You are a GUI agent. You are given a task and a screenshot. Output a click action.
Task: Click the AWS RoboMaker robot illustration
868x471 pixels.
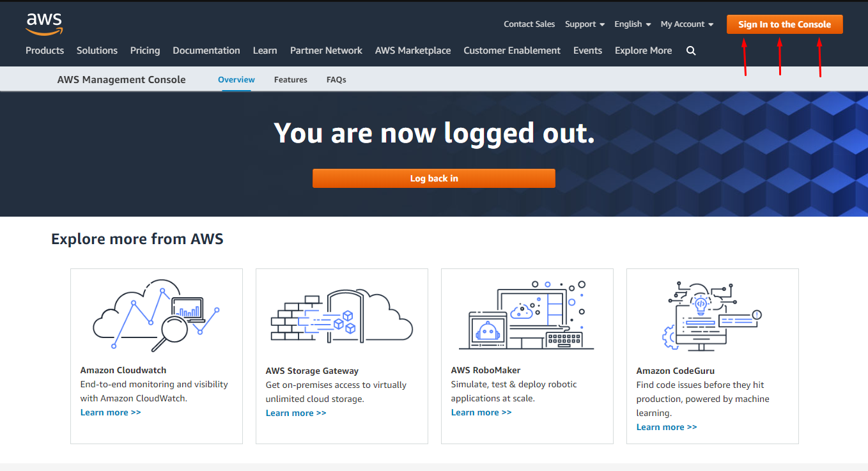pyautogui.click(x=527, y=314)
